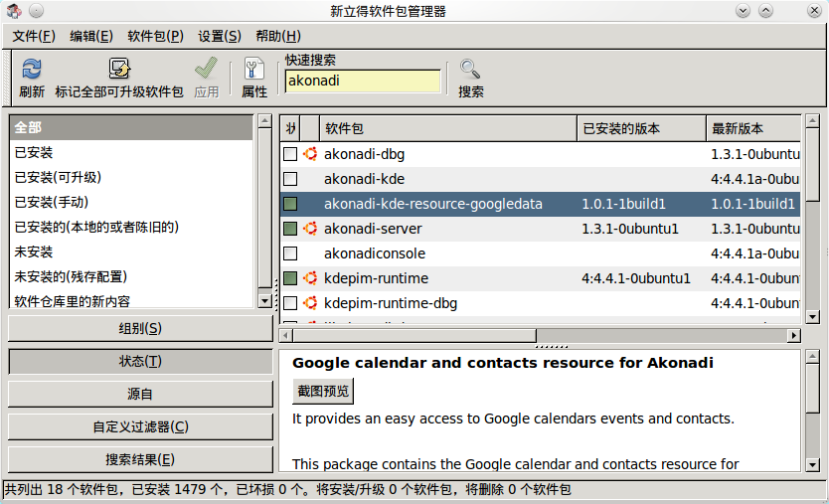Select the 未安装 filter entry

(x=131, y=252)
